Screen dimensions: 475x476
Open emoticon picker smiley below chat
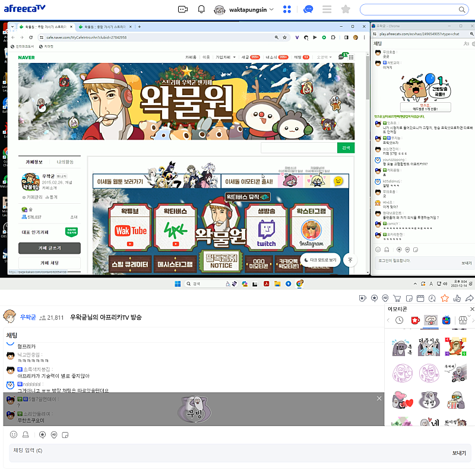pyautogui.click(x=14, y=435)
